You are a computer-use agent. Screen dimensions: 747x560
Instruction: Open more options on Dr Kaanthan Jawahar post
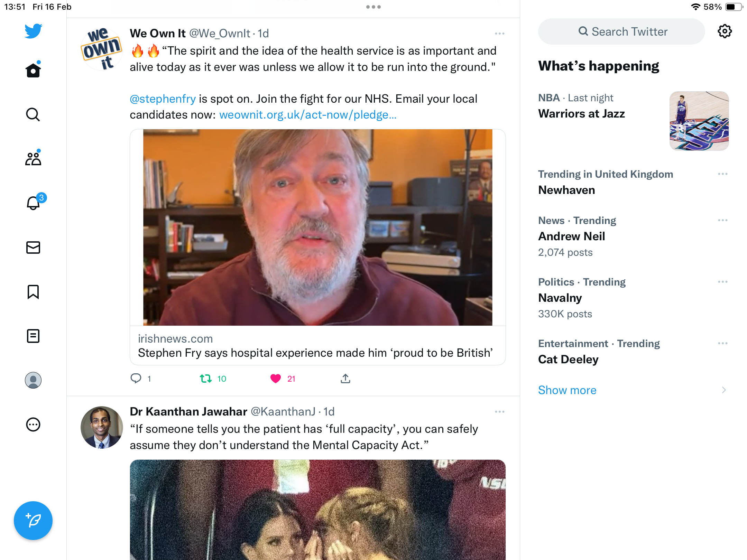pos(500,412)
